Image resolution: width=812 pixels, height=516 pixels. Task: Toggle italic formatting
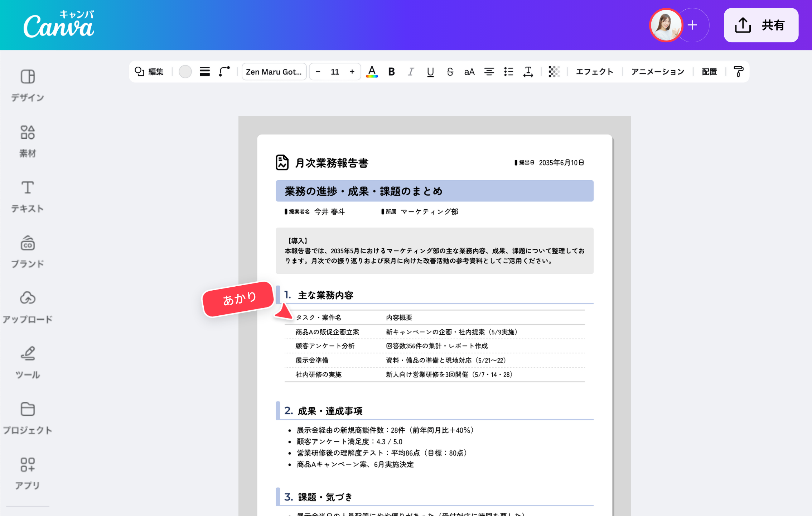[x=411, y=72]
